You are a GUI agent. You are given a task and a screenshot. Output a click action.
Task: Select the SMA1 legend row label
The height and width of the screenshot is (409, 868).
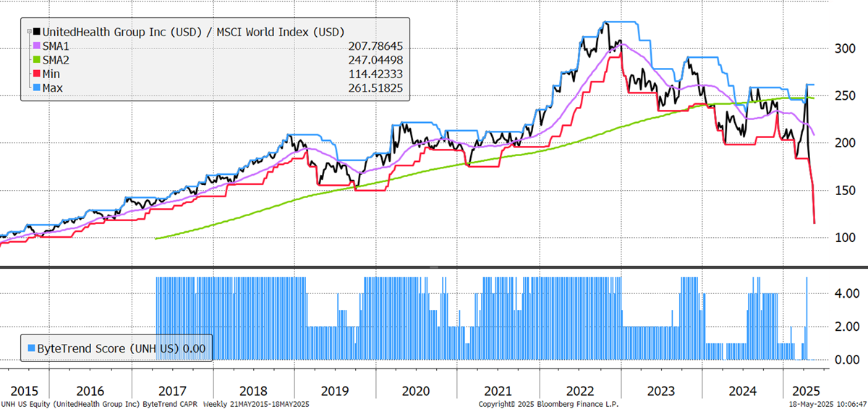[56, 46]
